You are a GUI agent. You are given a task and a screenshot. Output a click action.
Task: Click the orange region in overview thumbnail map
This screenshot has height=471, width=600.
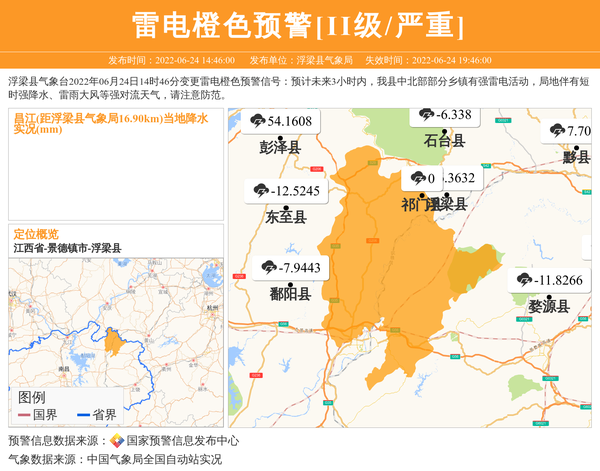(x=115, y=340)
